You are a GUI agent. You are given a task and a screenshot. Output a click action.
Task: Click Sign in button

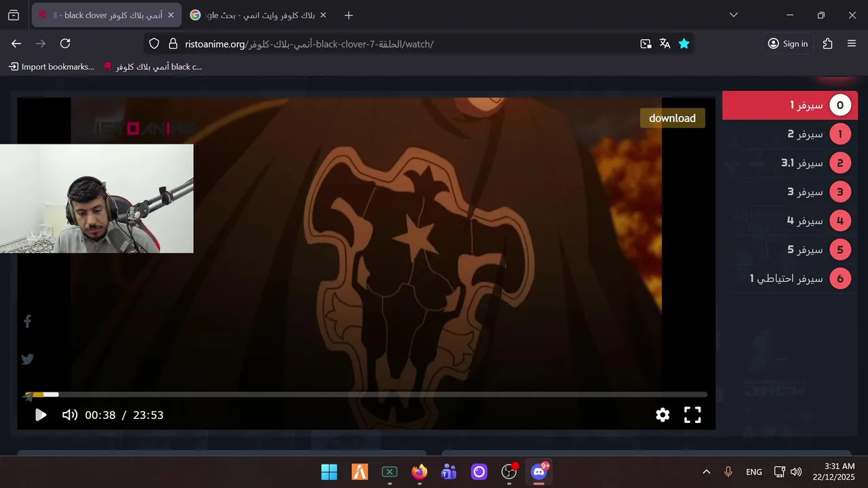[x=788, y=43]
